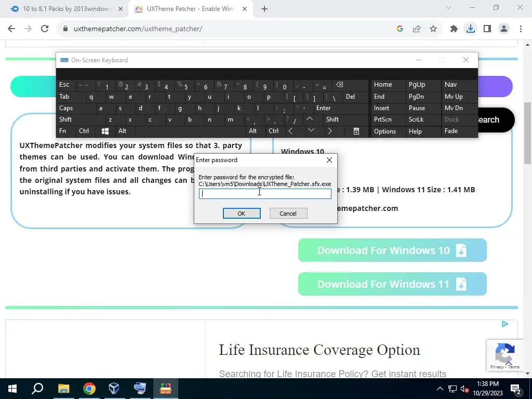Open the Google search side icon
The width and height of the screenshot is (532, 399).
click(400, 29)
